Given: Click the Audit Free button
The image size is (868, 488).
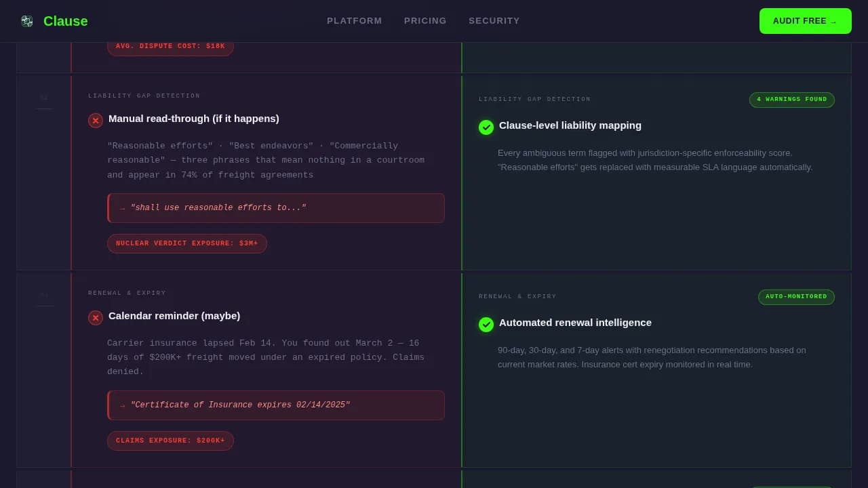Looking at the screenshot, I should coord(805,21).
